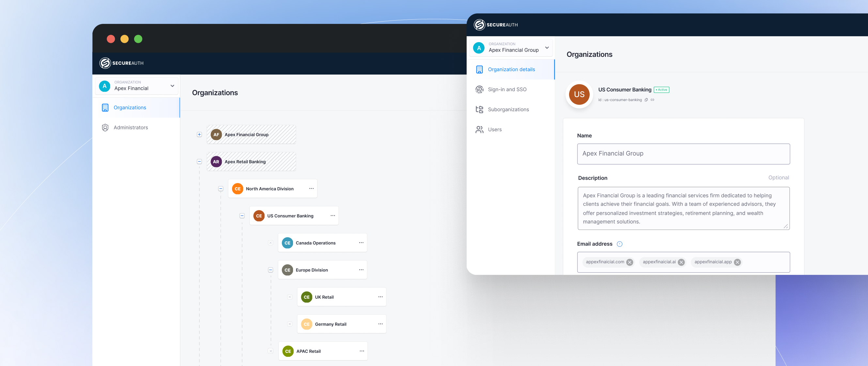Open three-dot menu for Canada Operations
This screenshot has height=366, width=868.
[361, 242]
